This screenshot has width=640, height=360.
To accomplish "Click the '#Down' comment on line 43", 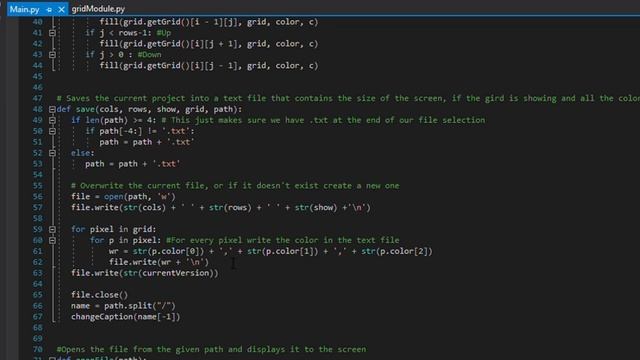I will tap(149, 55).
